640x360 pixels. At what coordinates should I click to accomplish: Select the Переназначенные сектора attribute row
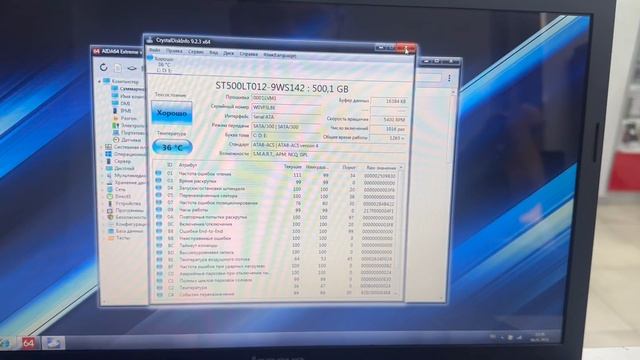point(276,196)
